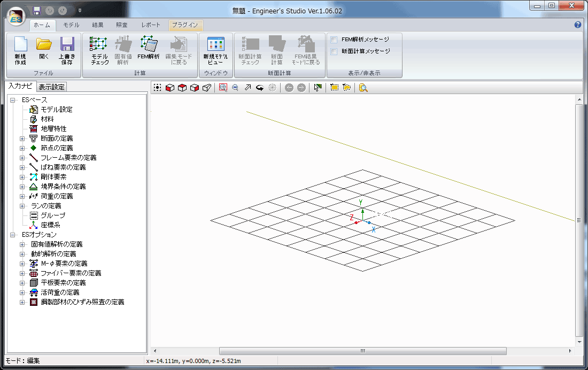Open a file with the 開く icon
This screenshot has width=588, height=370.
[x=44, y=50]
